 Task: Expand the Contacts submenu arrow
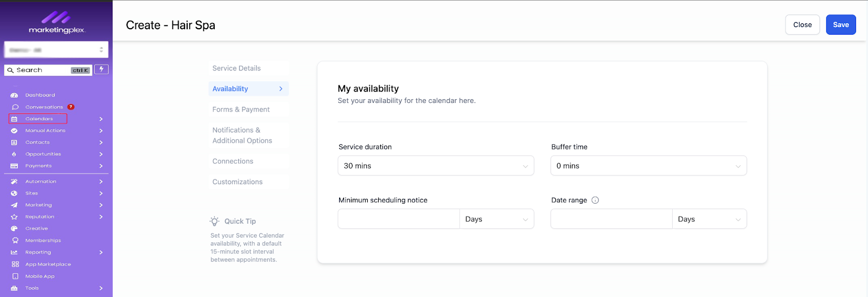(101, 143)
